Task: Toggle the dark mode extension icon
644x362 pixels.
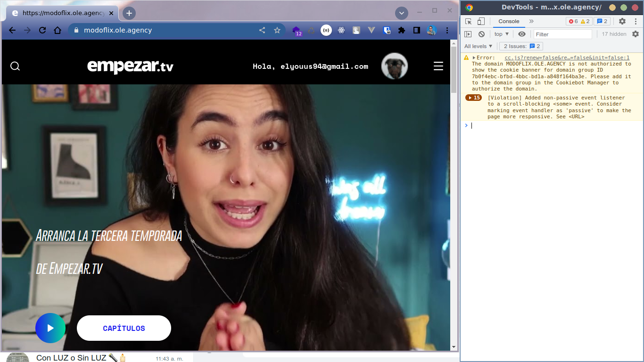Action: click(415, 30)
